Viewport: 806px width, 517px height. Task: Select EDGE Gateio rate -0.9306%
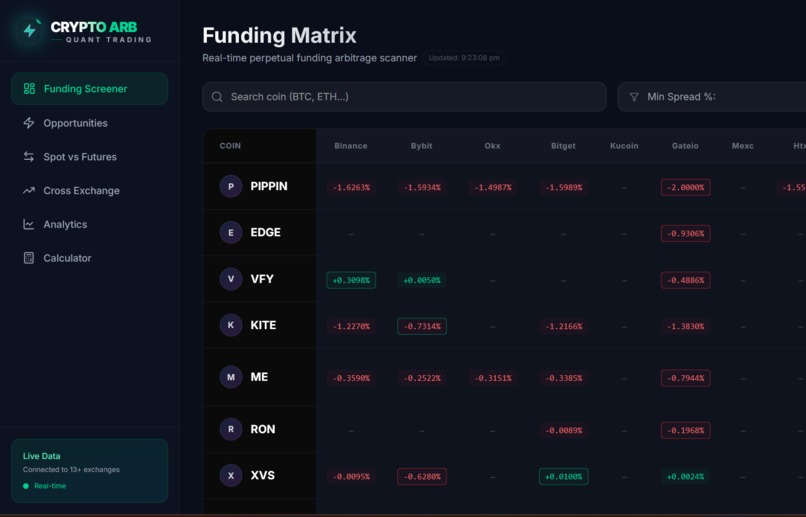pyautogui.click(x=686, y=233)
